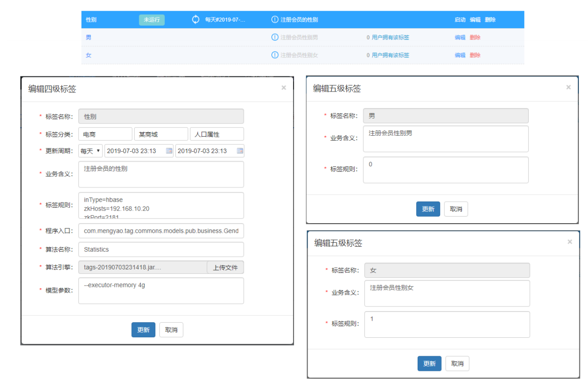Viewport: 588px width, 385px height.
Task: Click 标签规则 textarea containing 0
Action: (x=446, y=170)
